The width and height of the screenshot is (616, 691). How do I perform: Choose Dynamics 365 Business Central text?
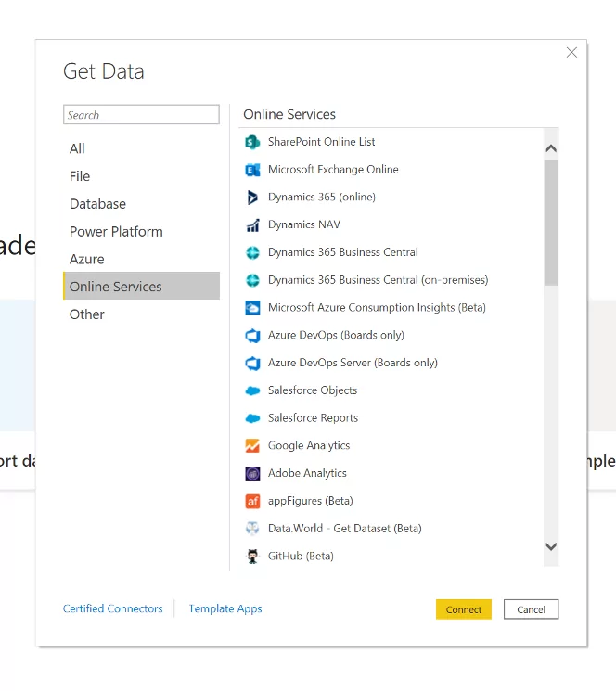point(343,252)
